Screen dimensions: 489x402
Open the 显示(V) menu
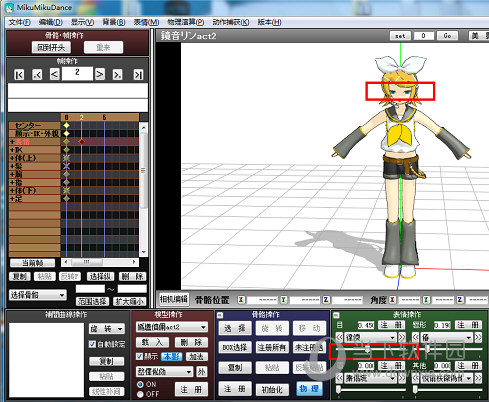click(x=82, y=22)
